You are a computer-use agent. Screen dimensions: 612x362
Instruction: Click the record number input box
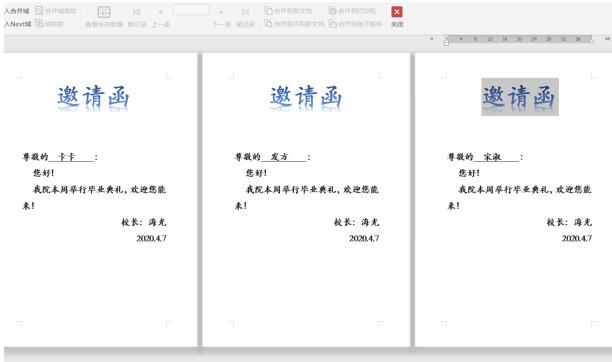click(x=191, y=11)
